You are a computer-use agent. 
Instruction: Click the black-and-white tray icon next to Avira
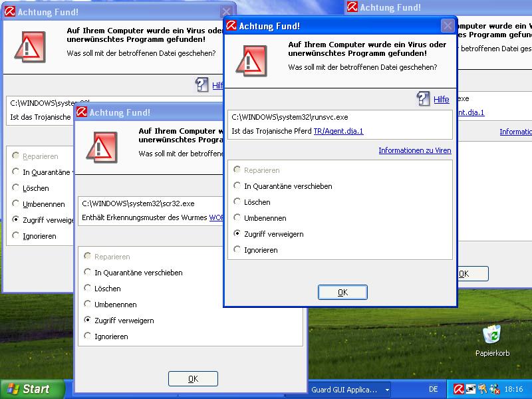point(471,389)
